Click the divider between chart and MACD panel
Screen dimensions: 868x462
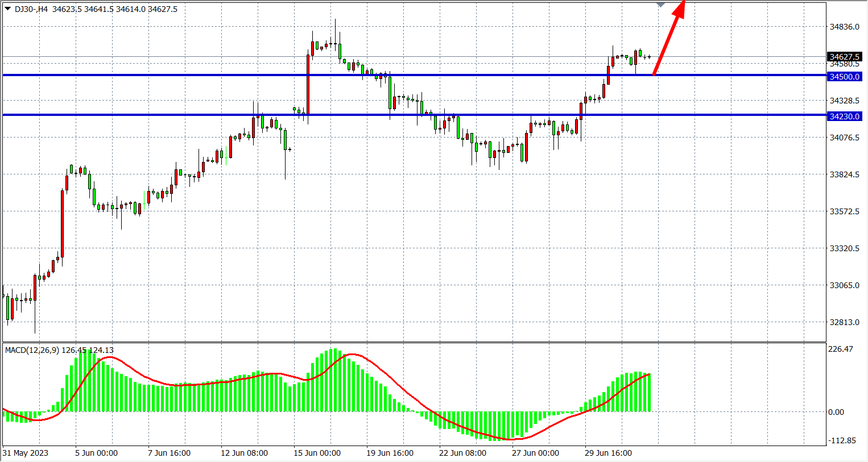pos(414,342)
